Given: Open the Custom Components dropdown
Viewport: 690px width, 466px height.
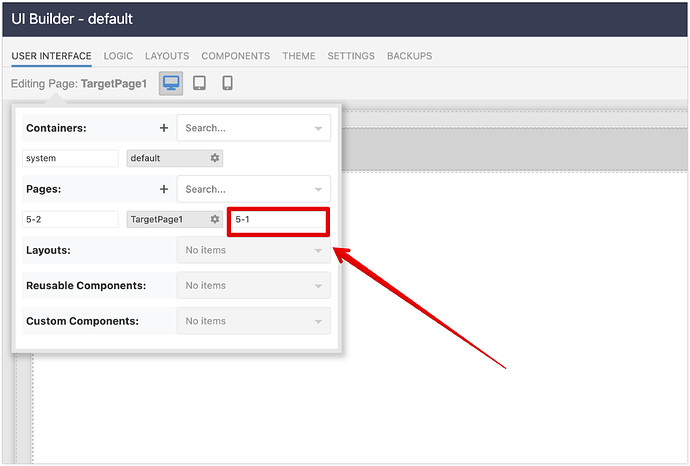Looking at the screenshot, I should (253, 321).
